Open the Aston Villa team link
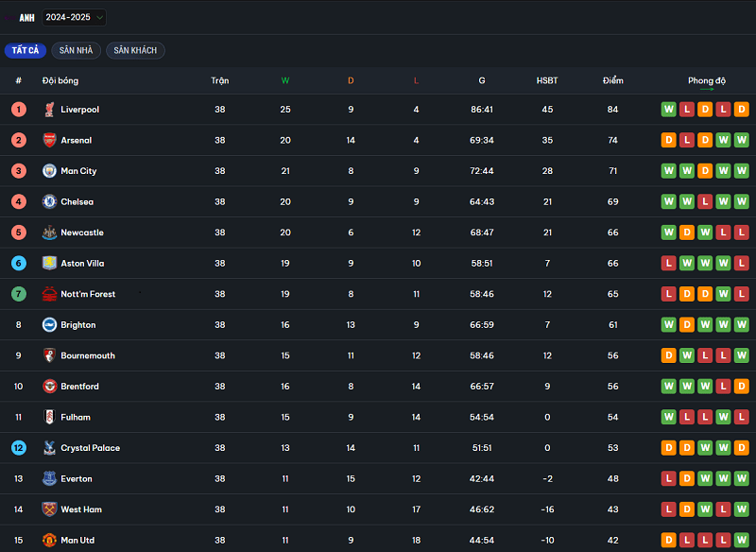 click(x=82, y=263)
